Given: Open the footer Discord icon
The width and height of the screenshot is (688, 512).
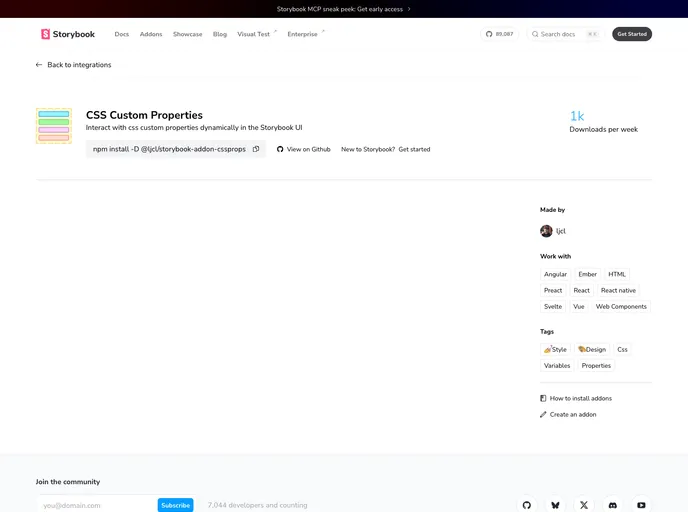Looking at the screenshot, I should (x=613, y=505).
